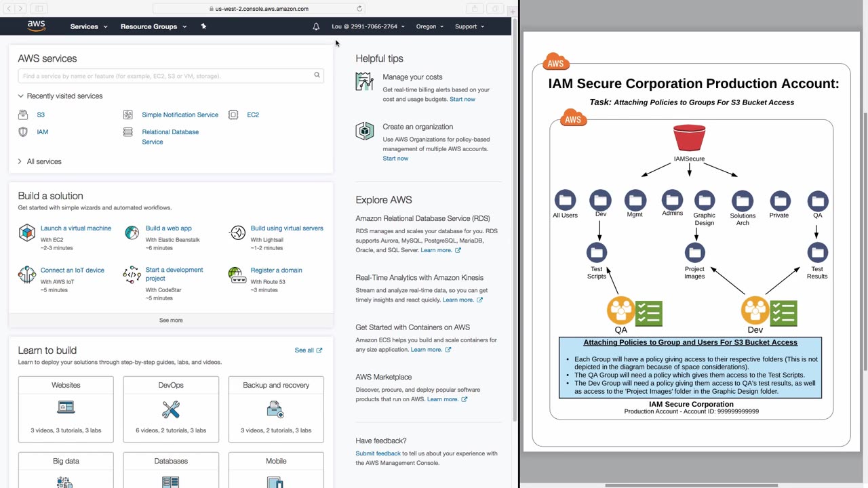868x488 pixels.
Task: Collapse Recently visited services section
Action: pos(60,96)
